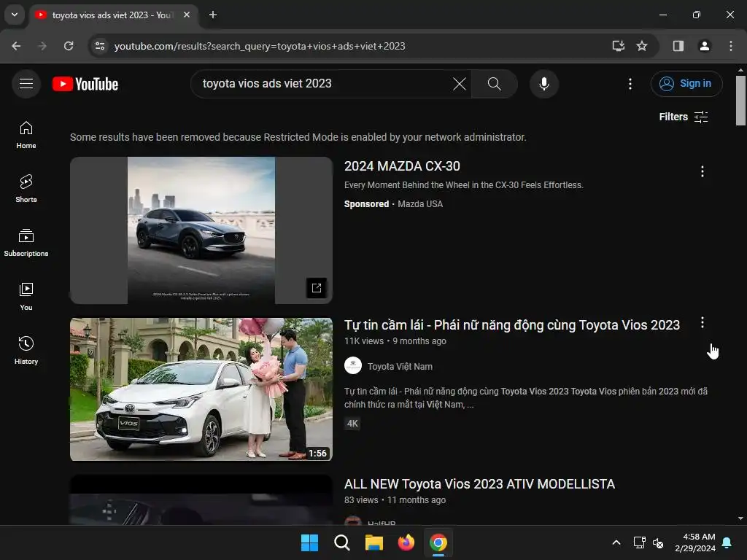Open the notification bell in the taskbar
747x560 pixels.
(x=727, y=542)
